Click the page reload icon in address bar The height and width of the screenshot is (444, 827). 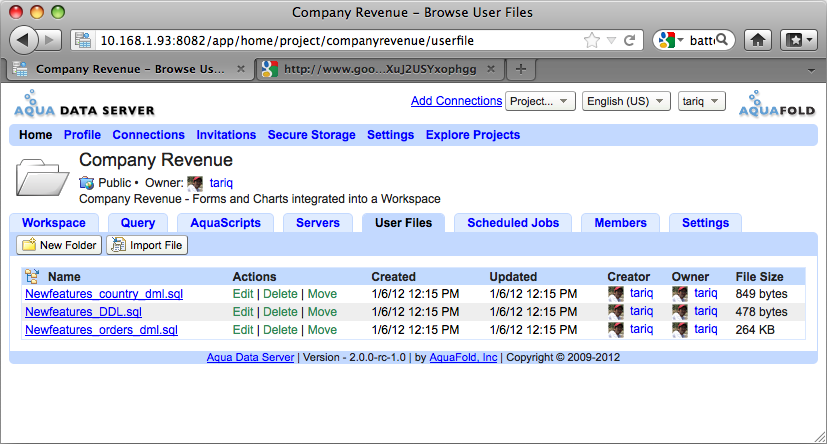[x=629, y=41]
